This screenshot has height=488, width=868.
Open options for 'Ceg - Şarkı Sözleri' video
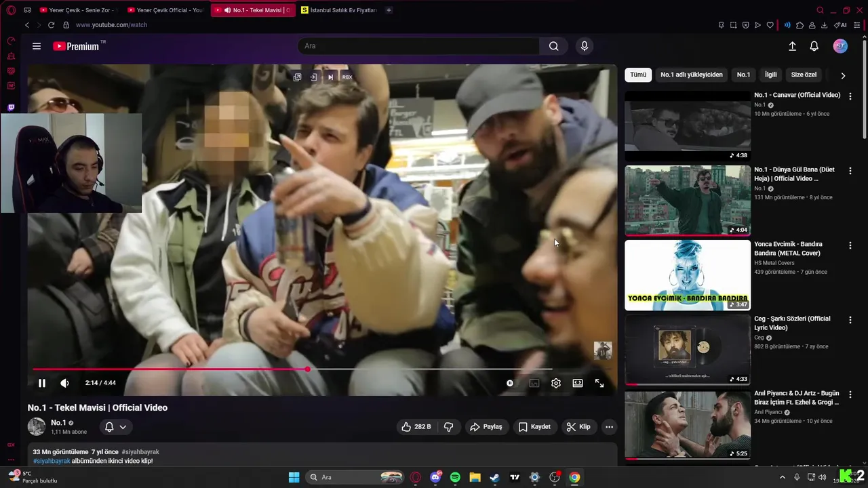[850, 320]
